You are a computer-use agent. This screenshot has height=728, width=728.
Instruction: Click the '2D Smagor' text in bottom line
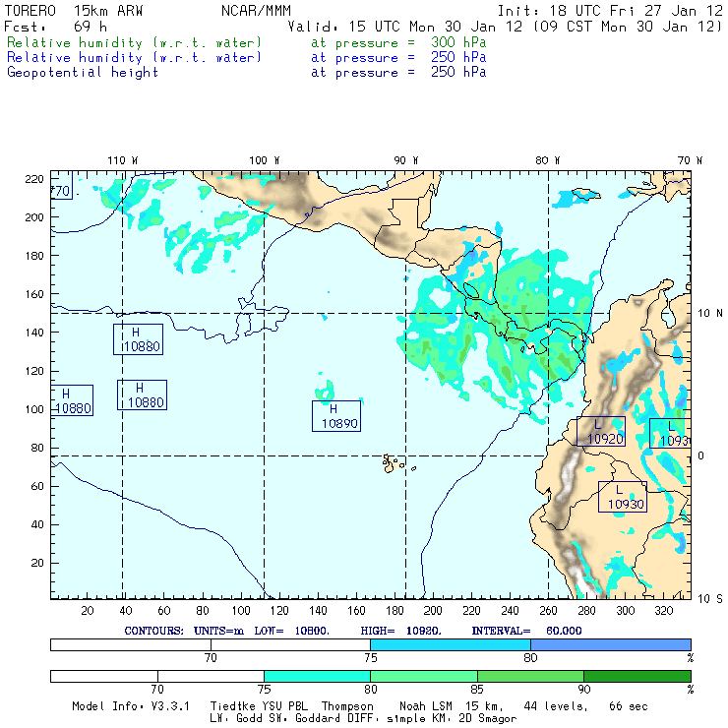coord(488,719)
